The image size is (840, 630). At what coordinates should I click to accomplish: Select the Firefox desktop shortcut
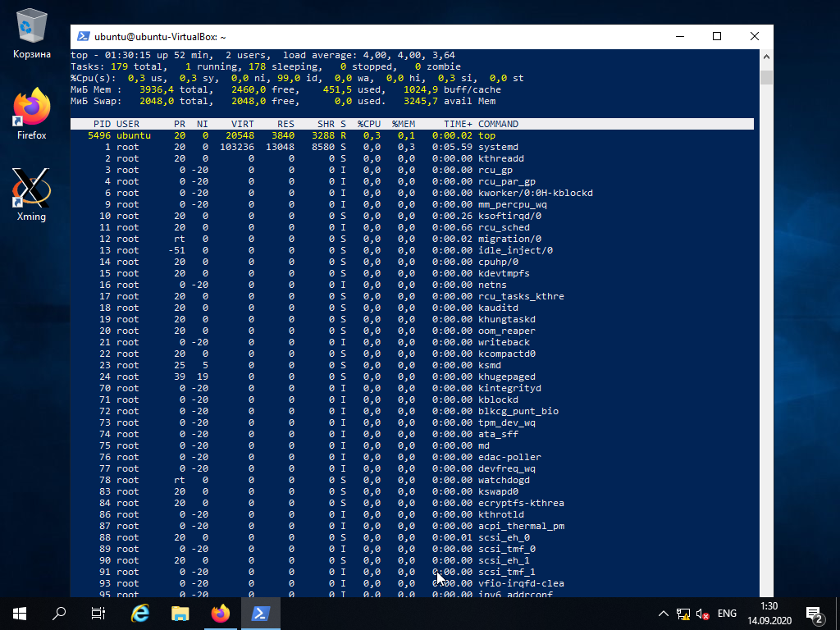32,107
